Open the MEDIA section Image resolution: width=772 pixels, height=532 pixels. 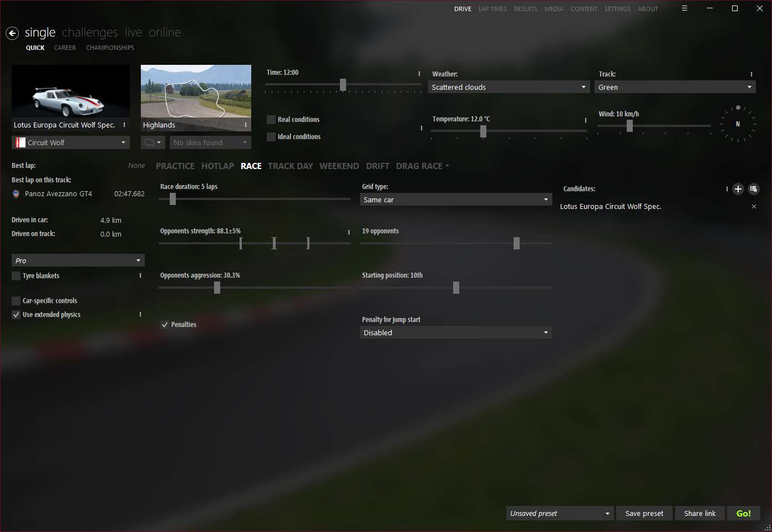pos(553,9)
